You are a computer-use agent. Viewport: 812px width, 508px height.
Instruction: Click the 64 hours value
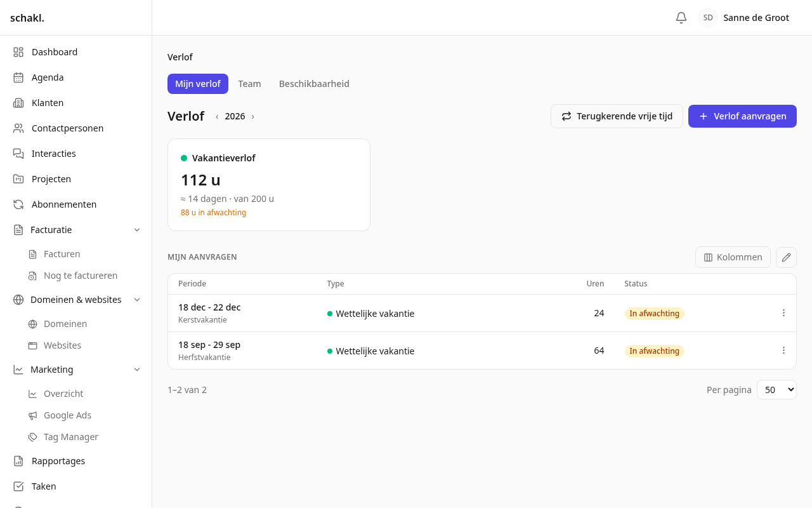[x=599, y=351]
